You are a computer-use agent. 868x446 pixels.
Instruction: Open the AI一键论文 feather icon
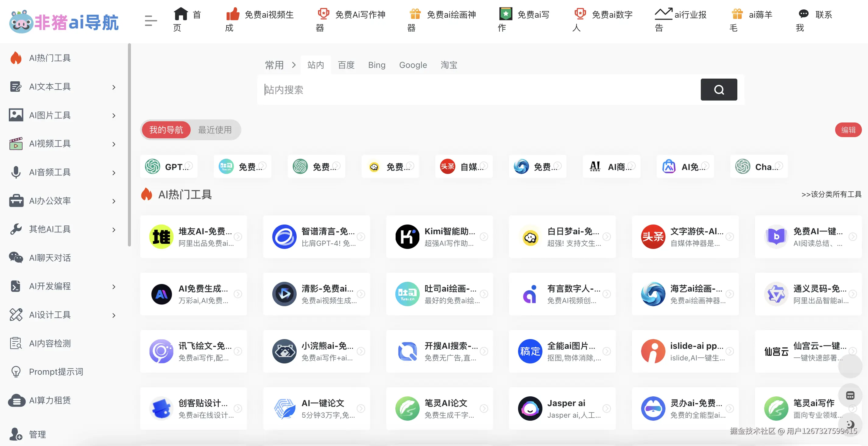click(284, 409)
